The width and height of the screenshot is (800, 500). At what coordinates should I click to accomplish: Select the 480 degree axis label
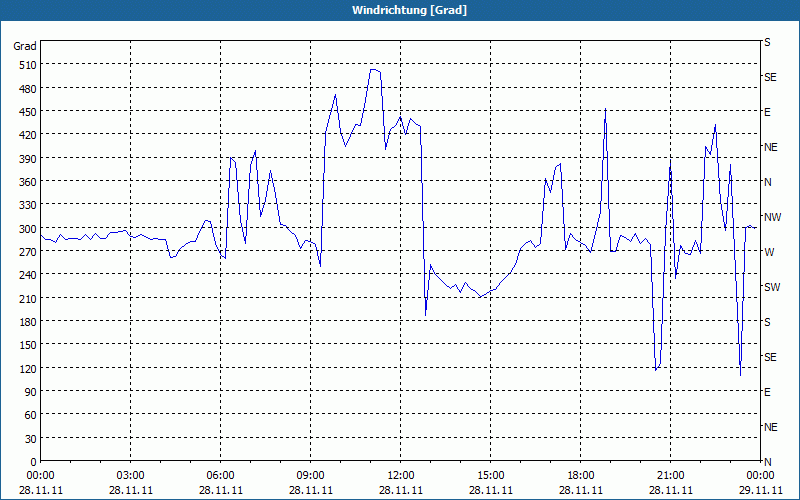(28, 89)
